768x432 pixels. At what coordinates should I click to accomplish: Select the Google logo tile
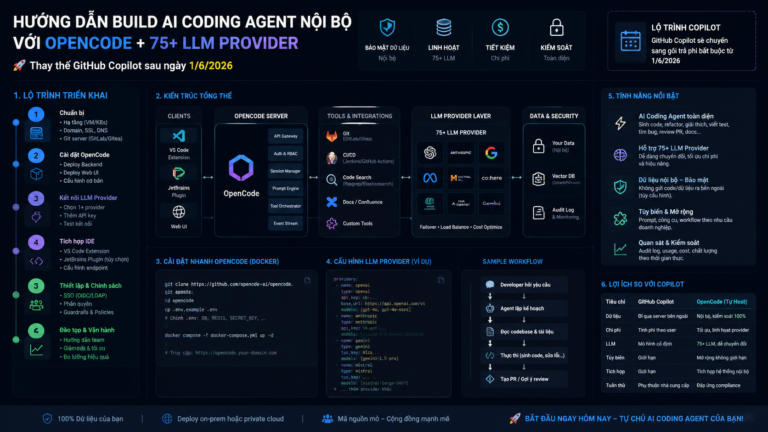491,153
